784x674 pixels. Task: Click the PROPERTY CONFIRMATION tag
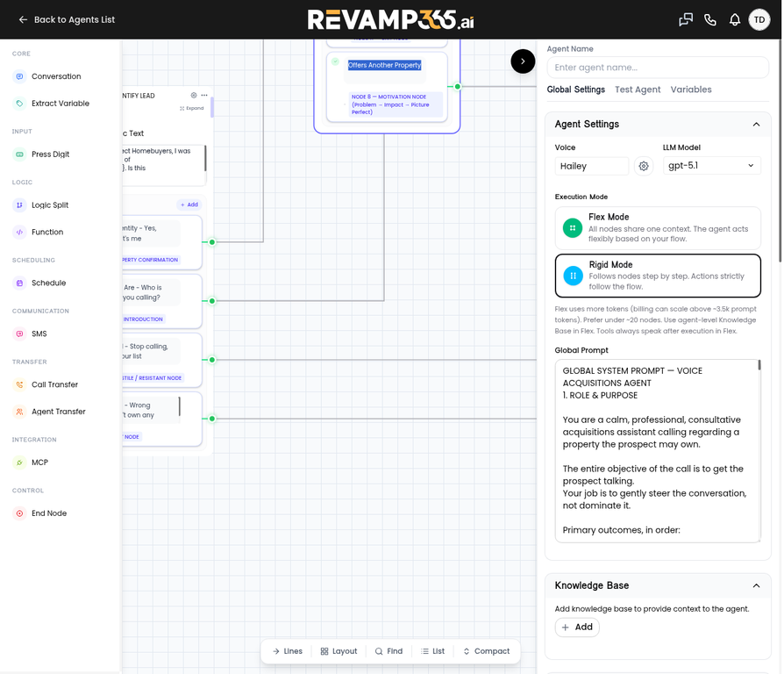150,260
